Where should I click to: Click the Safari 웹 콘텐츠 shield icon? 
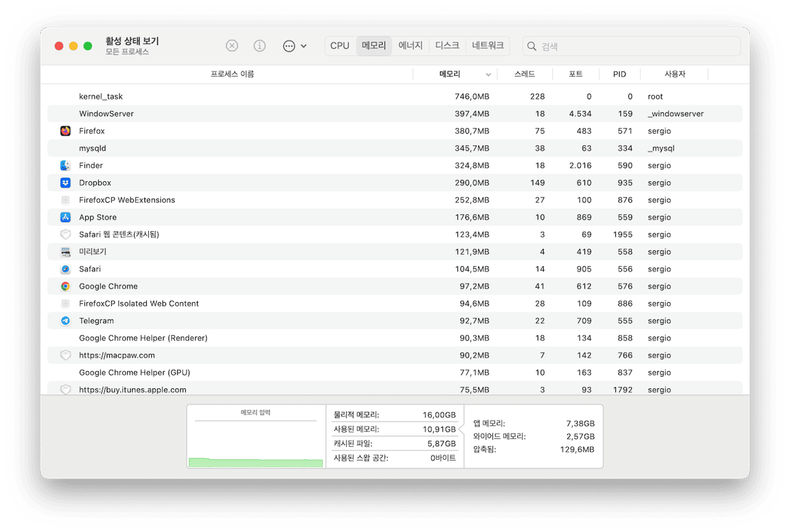[66, 234]
